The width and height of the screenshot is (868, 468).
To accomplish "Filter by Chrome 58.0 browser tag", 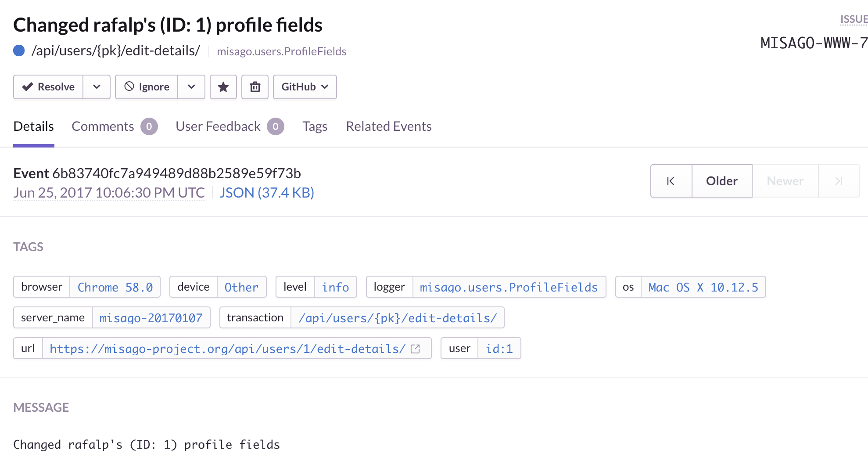I will [115, 287].
